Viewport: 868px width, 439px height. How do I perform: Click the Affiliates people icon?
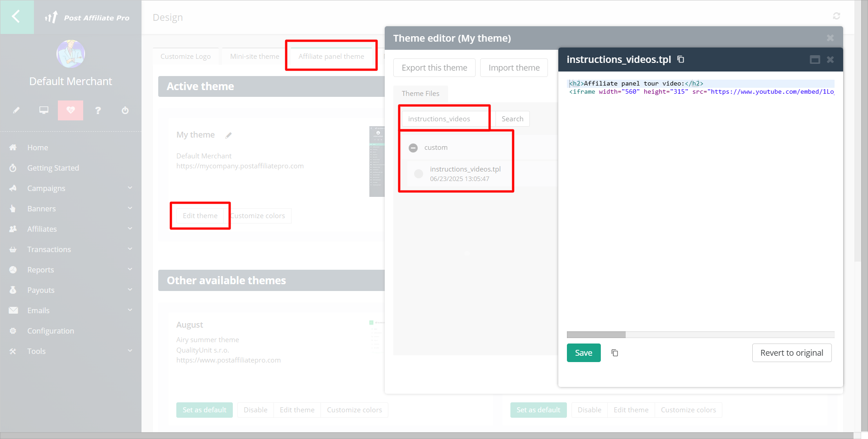point(13,229)
